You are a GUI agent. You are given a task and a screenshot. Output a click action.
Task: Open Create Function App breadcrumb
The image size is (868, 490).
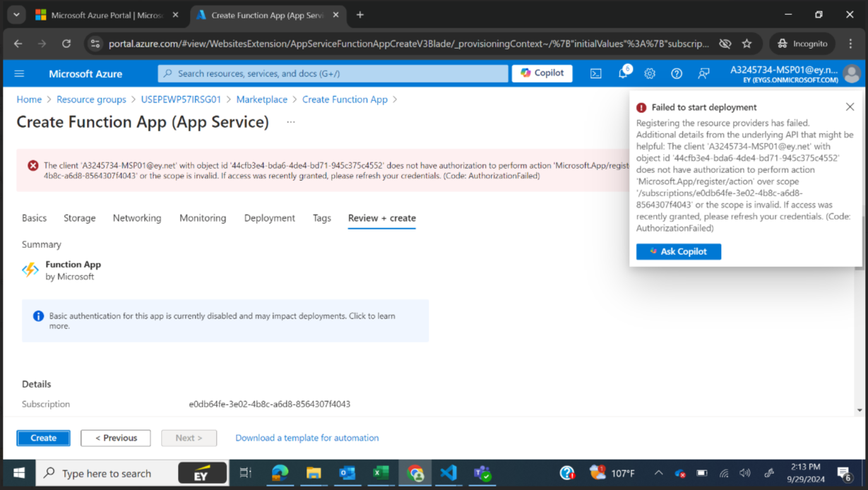click(345, 100)
